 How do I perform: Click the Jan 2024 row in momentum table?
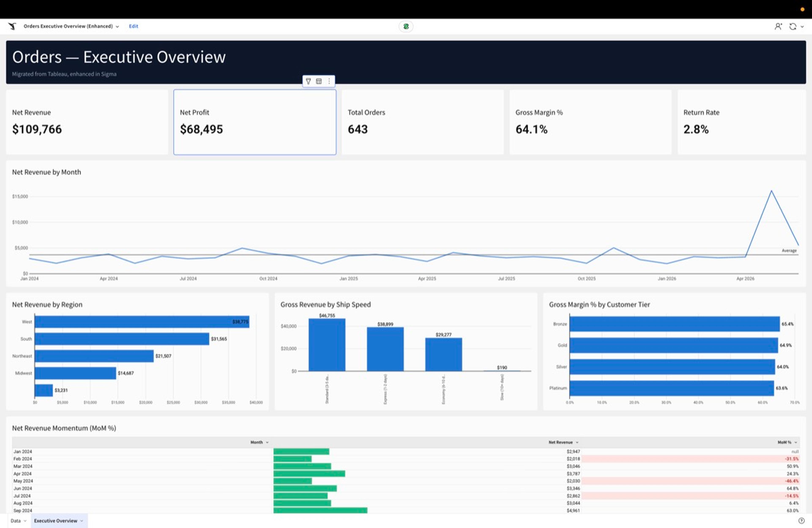tap(406, 452)
